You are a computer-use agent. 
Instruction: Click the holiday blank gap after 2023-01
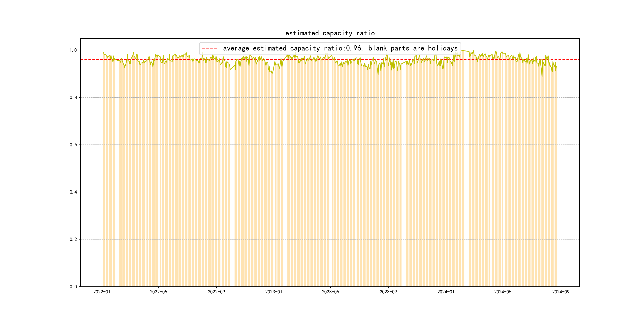(285, 175)
